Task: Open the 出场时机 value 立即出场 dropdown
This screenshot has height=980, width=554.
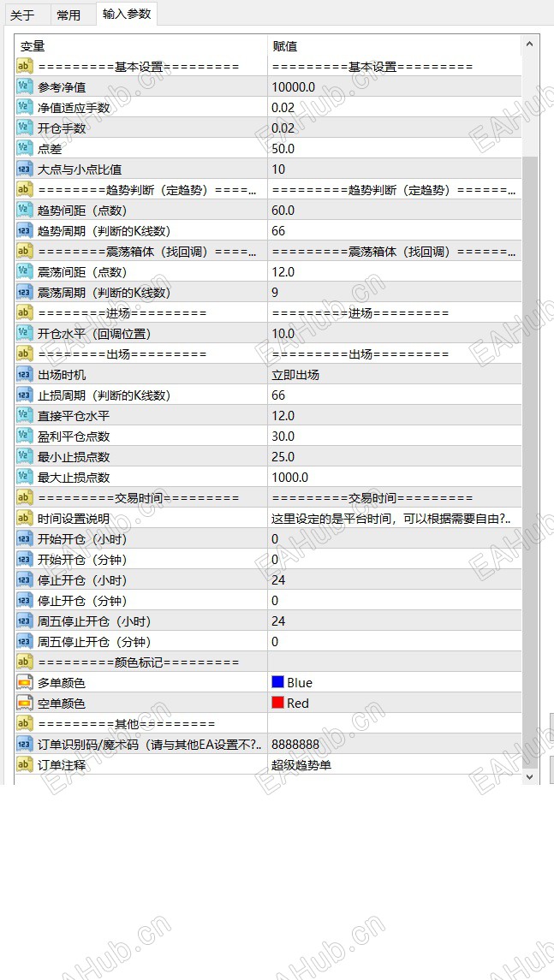Action: click(x=395, y=375)
